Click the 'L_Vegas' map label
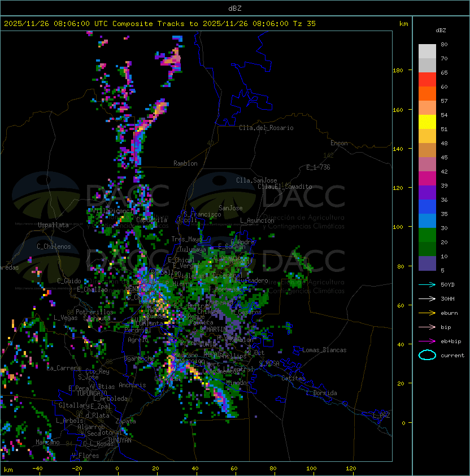Image resolution: width=470 pixels, height=476 pixels. coord(66,318)
